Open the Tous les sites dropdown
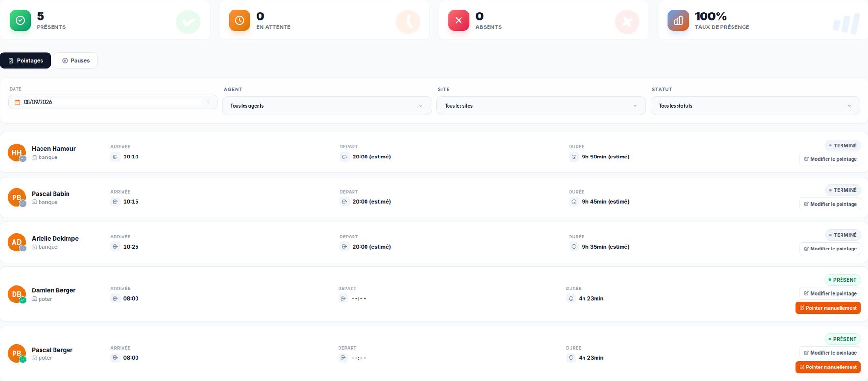This screenshot has height=381, width=868. coord(541,106)
